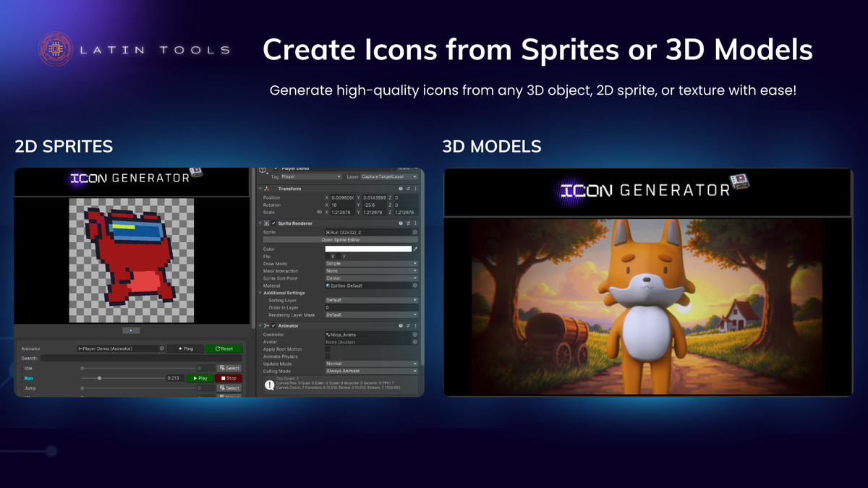Open Rendering Layer Mask dropdown
The height and width of the screenshot is (488, 868).
pyautogui.click(x=372, y=314)
